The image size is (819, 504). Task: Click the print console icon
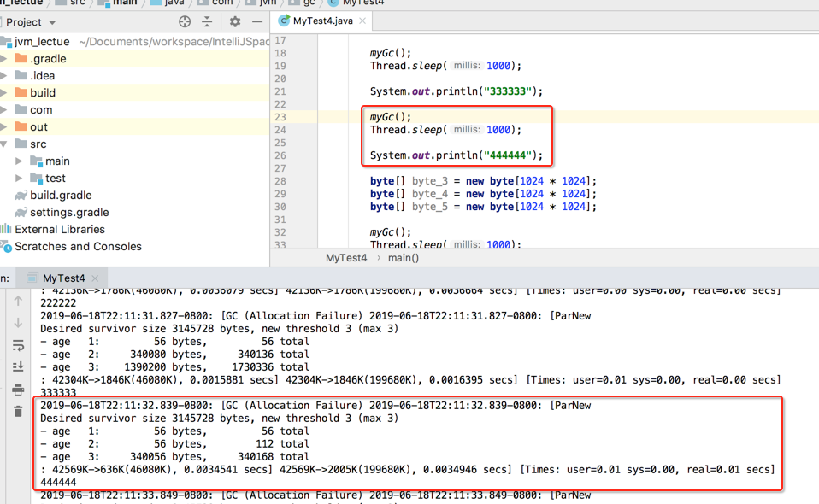point(18,390)
